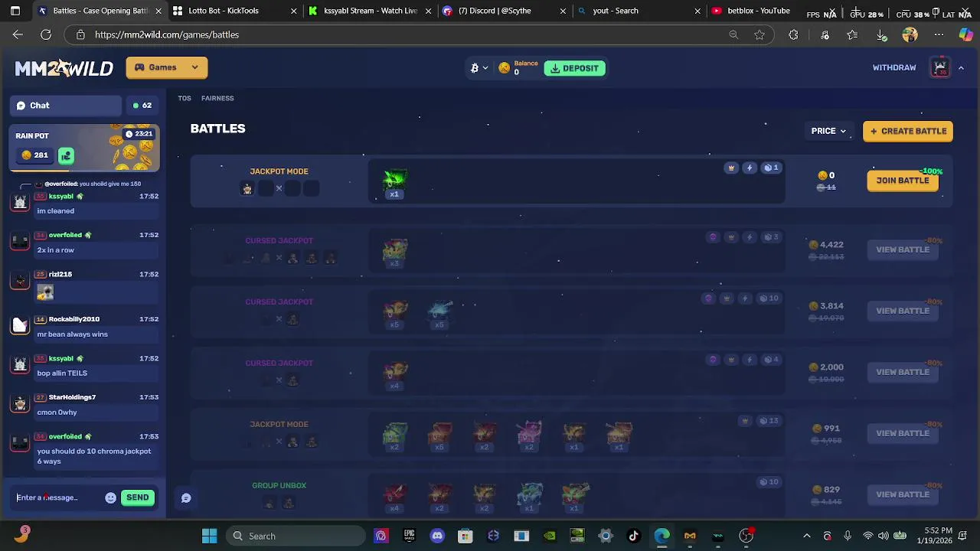Click username StarHoldings7 in chat

72,397
